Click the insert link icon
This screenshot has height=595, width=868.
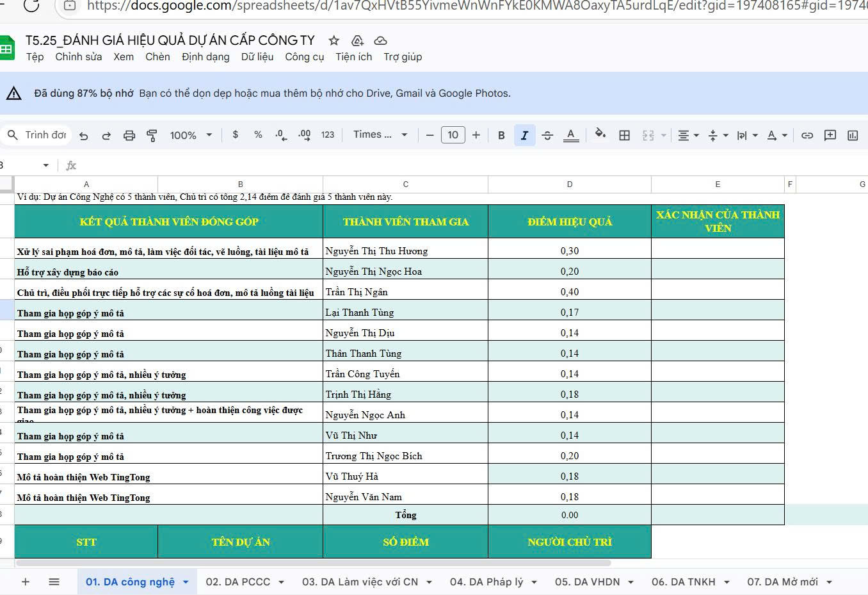tap(807, 135)
